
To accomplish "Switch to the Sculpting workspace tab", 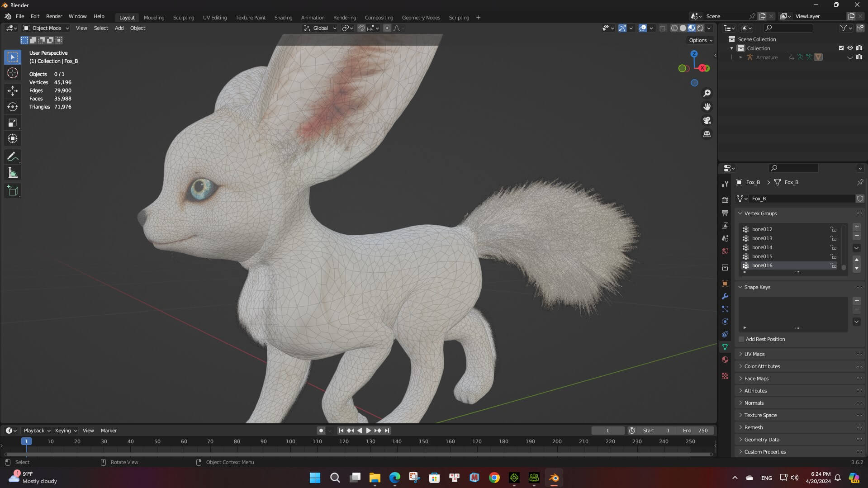I will (x=183, y=18).
